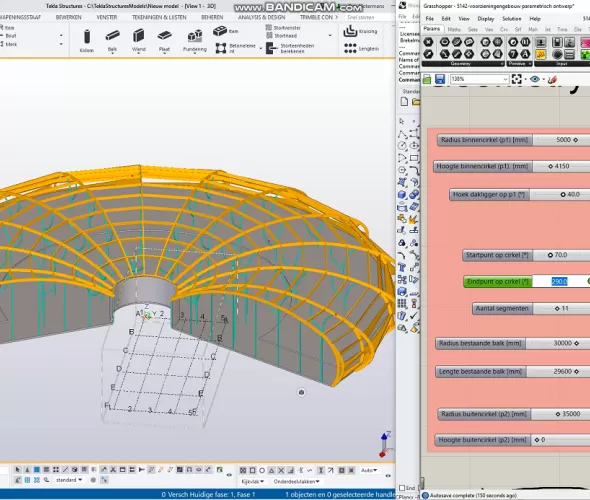Click the Grasshopper zoom extents icon

(517, 79)
